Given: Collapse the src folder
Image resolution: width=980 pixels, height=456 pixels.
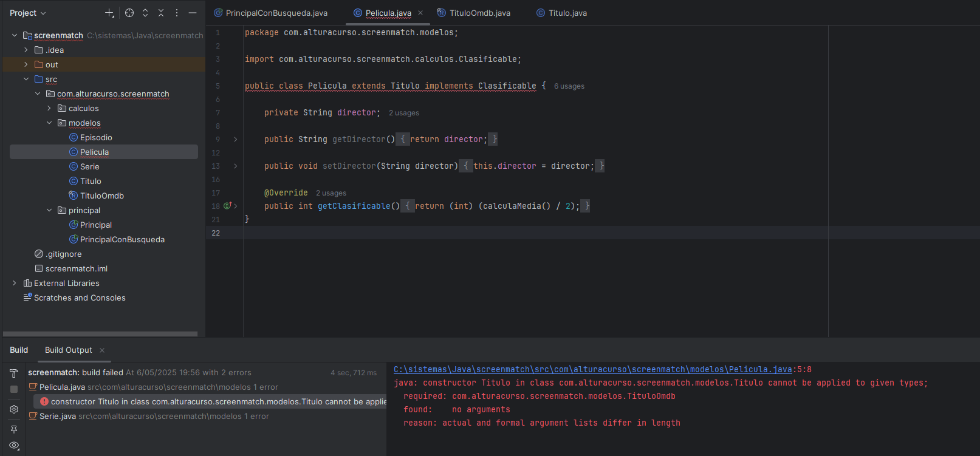Looking at the screenshot, I should coord(26,79).
